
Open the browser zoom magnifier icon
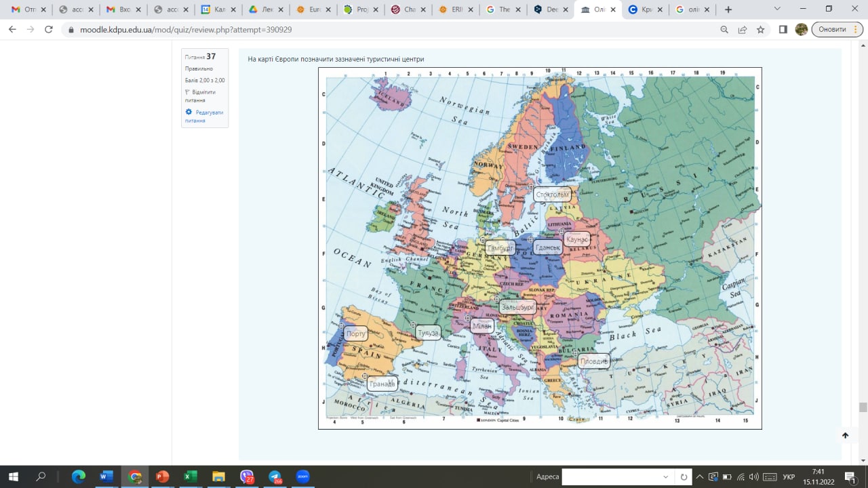click(724, 30)
